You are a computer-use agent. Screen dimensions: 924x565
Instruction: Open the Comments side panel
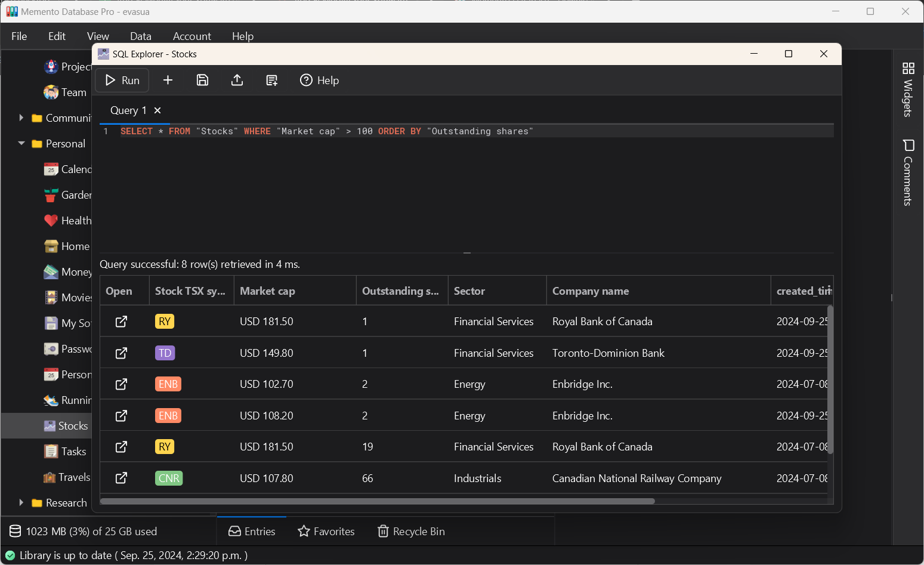[908, 173]
